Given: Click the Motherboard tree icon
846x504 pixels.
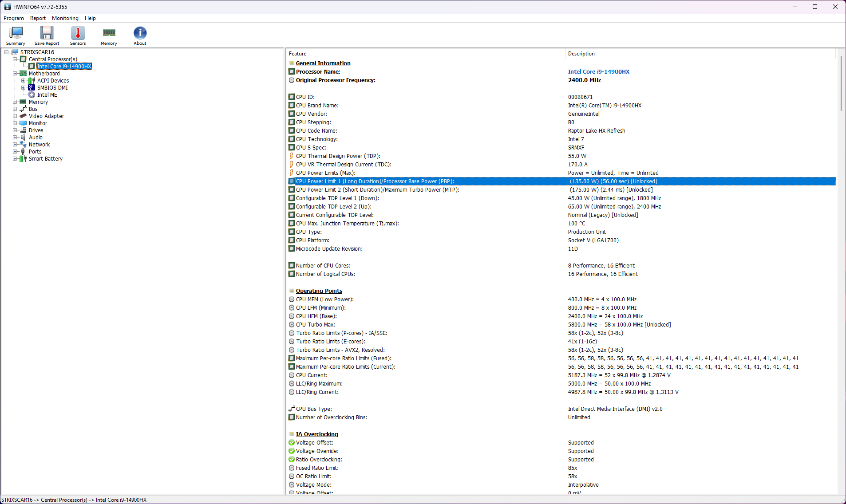Looking at the screenshot, I should 23,73.
